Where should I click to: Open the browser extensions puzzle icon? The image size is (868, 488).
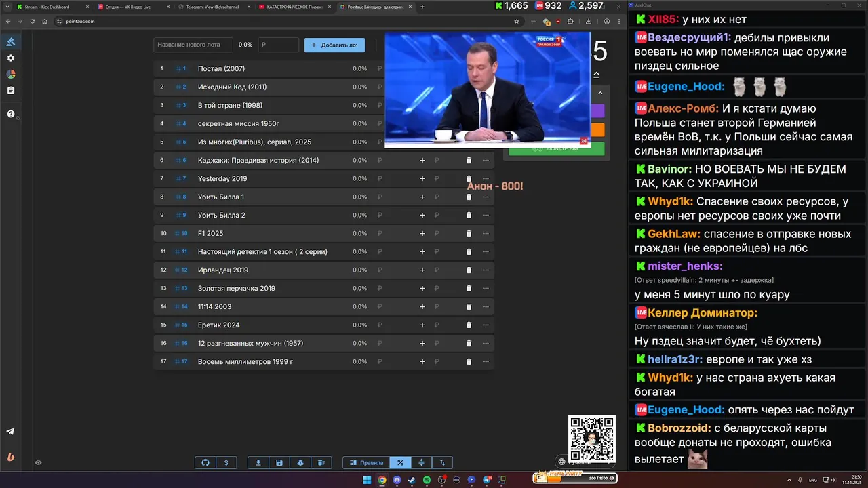570,22
